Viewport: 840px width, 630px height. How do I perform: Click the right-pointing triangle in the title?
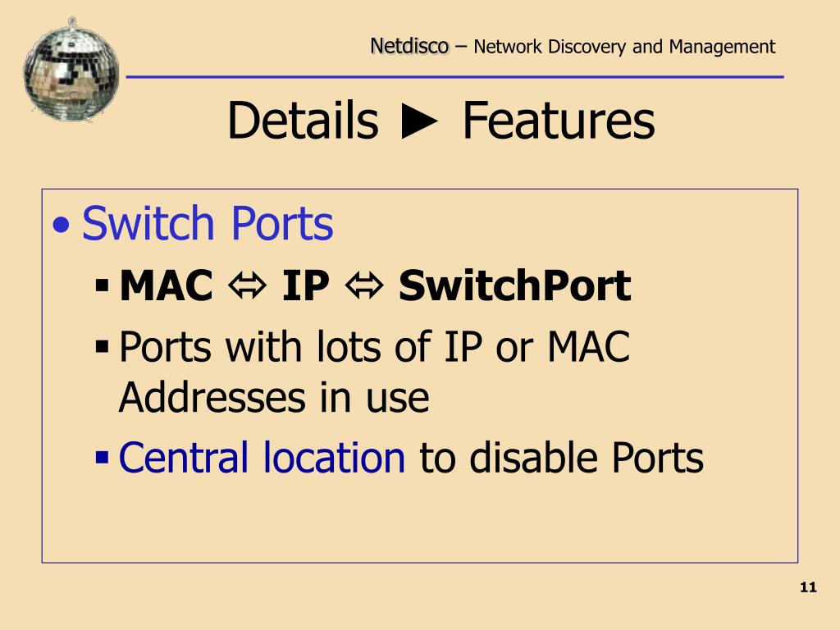420,121
